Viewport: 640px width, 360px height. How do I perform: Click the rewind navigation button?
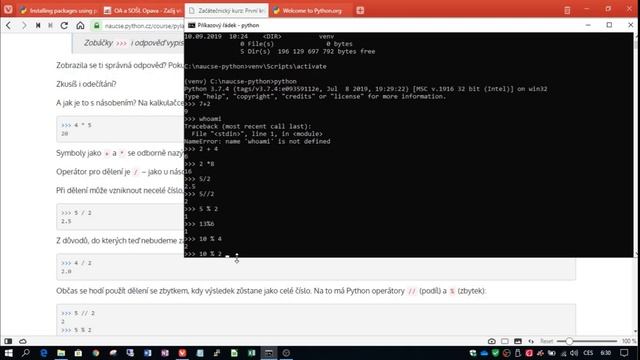click(x=38, y=26)
